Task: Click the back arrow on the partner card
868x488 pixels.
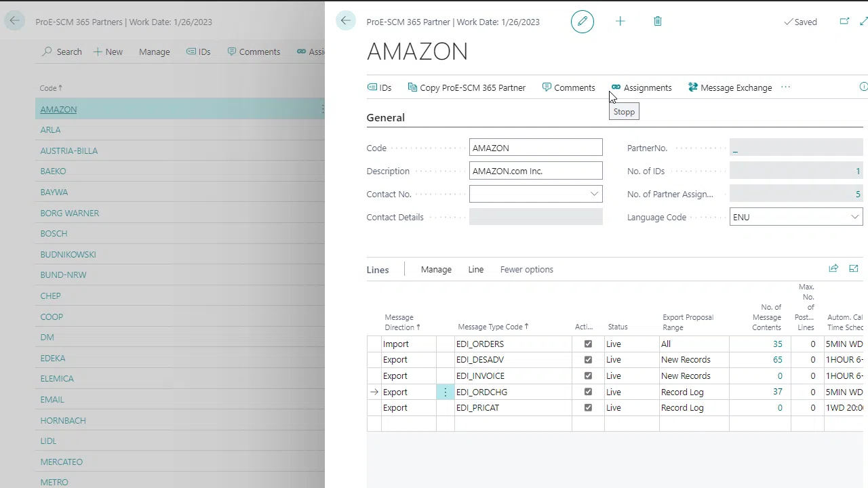Action: pos(346,21)
